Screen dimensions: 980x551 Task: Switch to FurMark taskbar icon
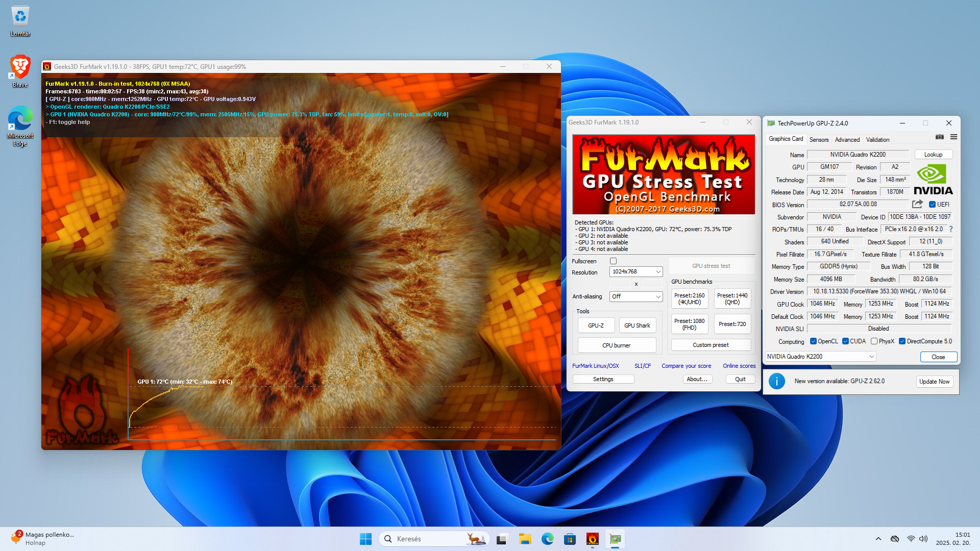point(593,539)
